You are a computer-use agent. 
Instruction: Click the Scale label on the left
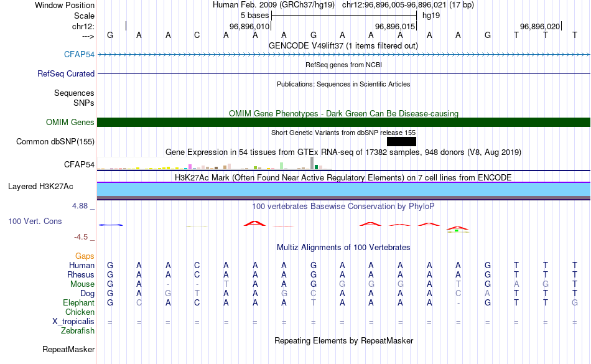point(85,16)
